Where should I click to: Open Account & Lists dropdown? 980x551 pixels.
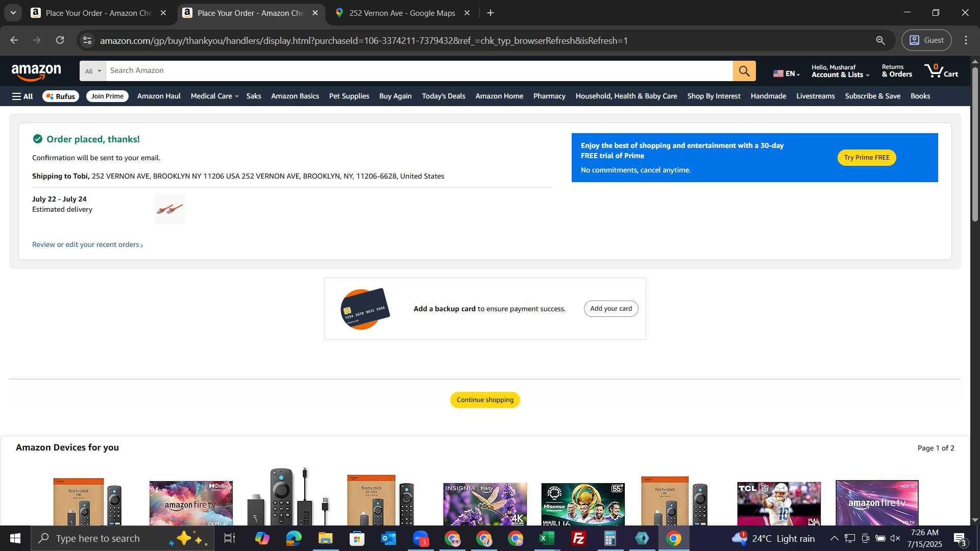(840, 71)
